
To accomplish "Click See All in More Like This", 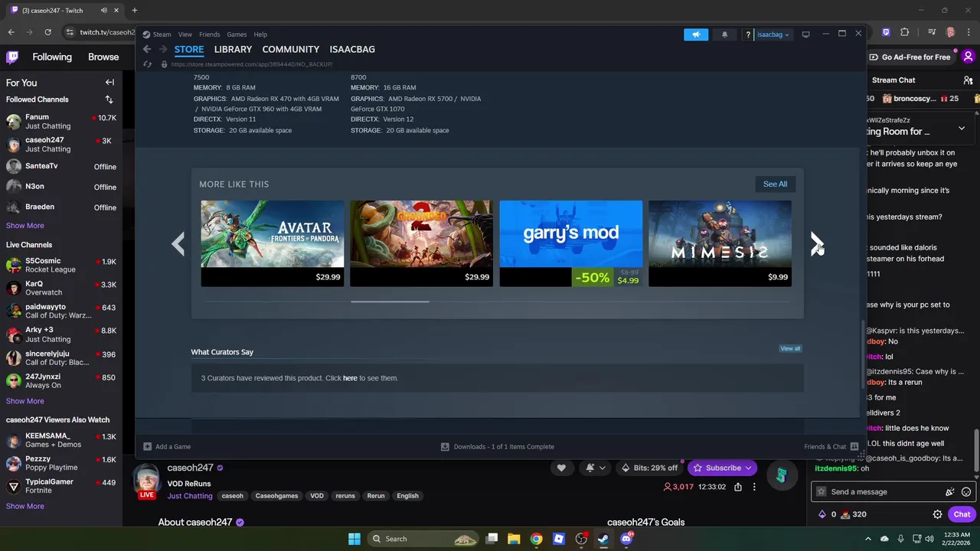I will coord(775,184).
